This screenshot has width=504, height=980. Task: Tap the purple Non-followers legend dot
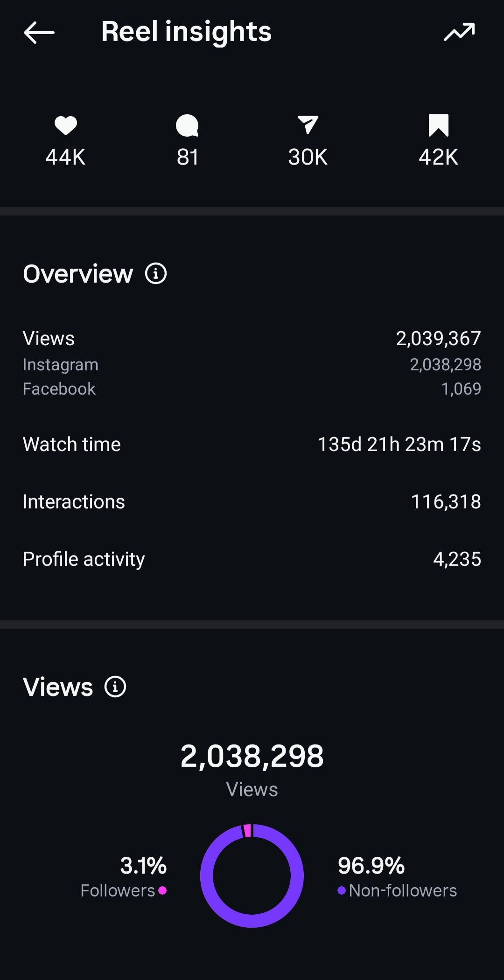click(342, 890)
